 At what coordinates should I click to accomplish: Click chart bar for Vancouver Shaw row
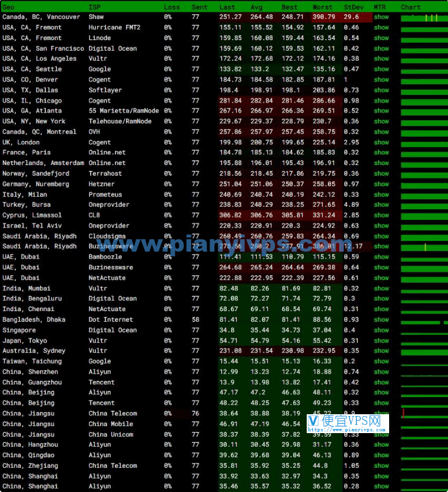point(424,18)
